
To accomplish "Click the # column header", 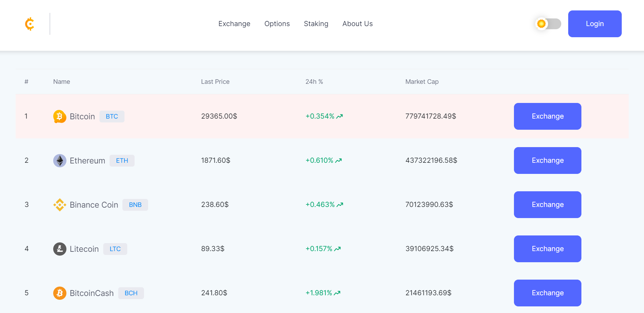I will 26,82.
